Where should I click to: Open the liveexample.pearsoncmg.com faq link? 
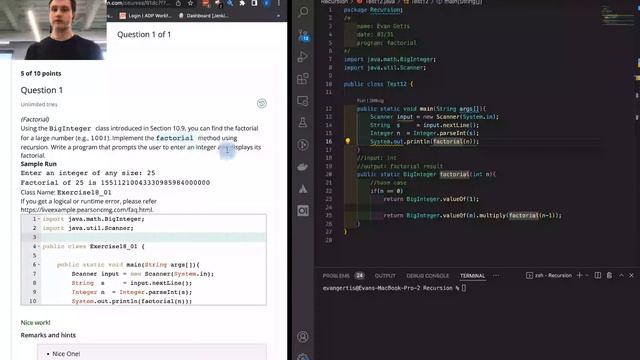point(87,209)
